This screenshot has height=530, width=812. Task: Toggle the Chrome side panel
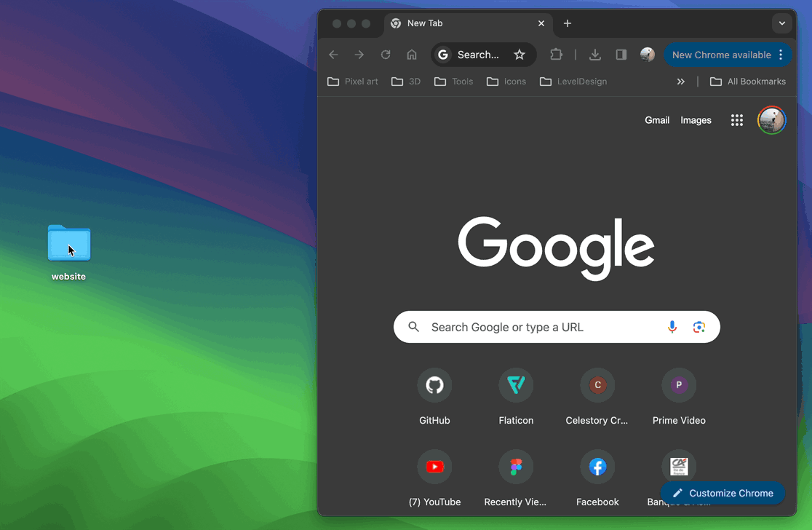pyautogui.click(x=621, y=55)
